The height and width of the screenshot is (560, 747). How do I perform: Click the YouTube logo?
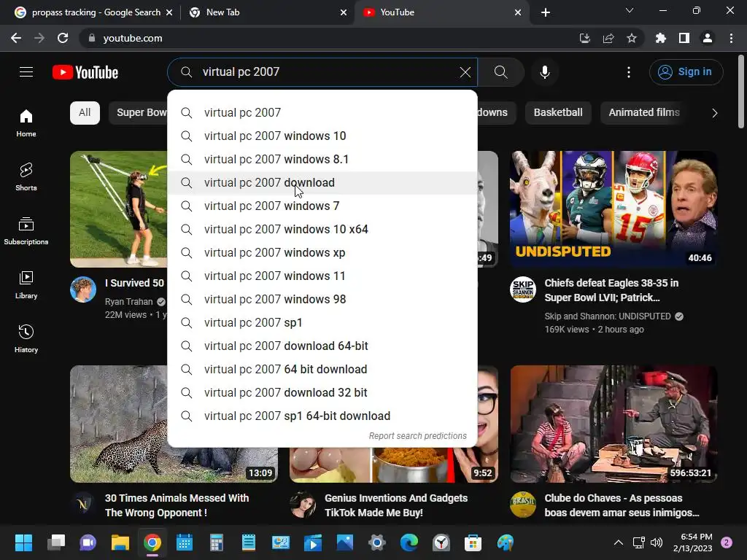pyautogui.click(x=85, y=72)
